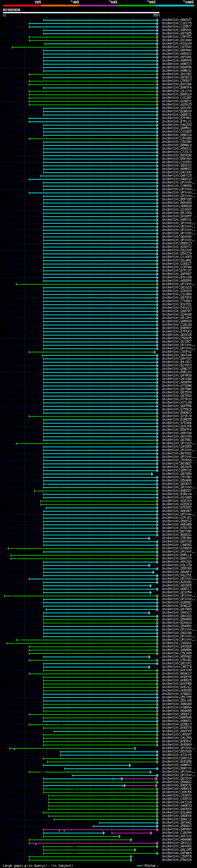Select hit label UniRef100_B7FLC1
Image resolution: width=197 pixels, height=868 pixels.
coord(177,122)
